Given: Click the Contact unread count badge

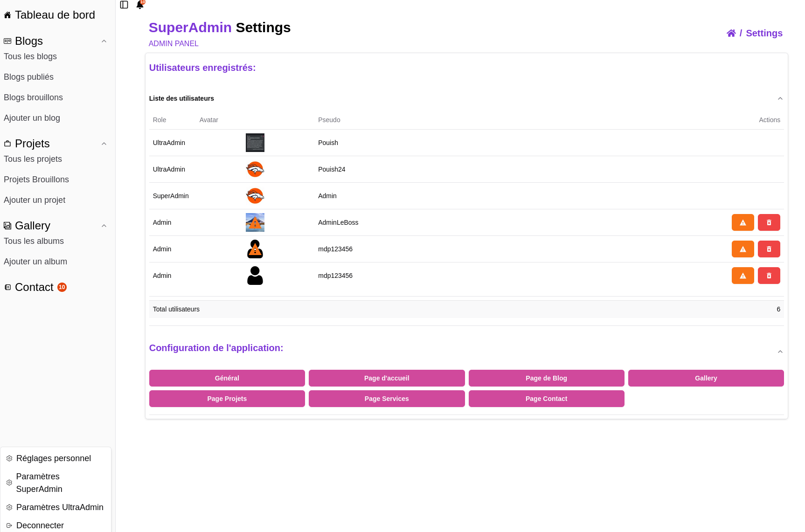Looking at the screenshot, I should (x=62, y=287).
